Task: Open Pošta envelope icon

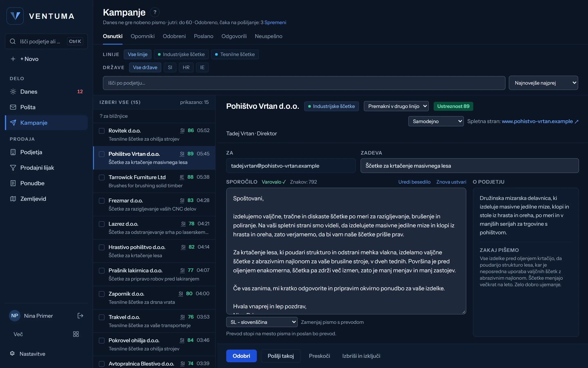Action: (13, 107)
